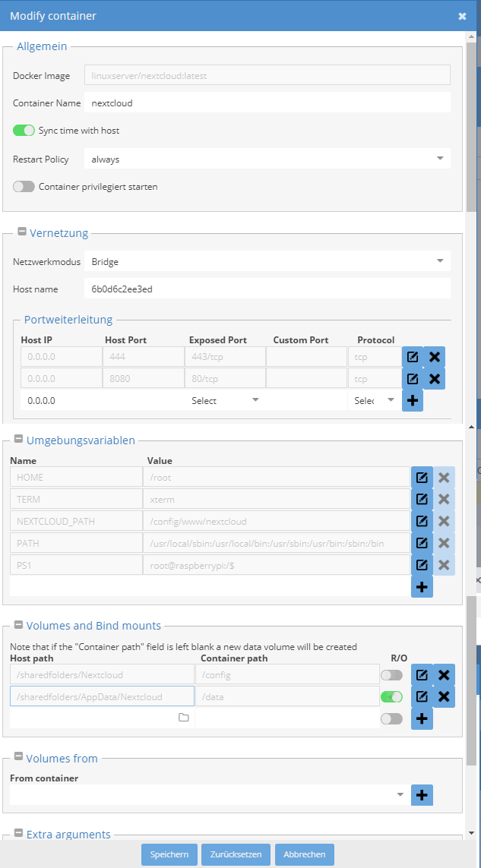Click the Abbrechen button
Screen dimensions: 481x868
(304, 854)
